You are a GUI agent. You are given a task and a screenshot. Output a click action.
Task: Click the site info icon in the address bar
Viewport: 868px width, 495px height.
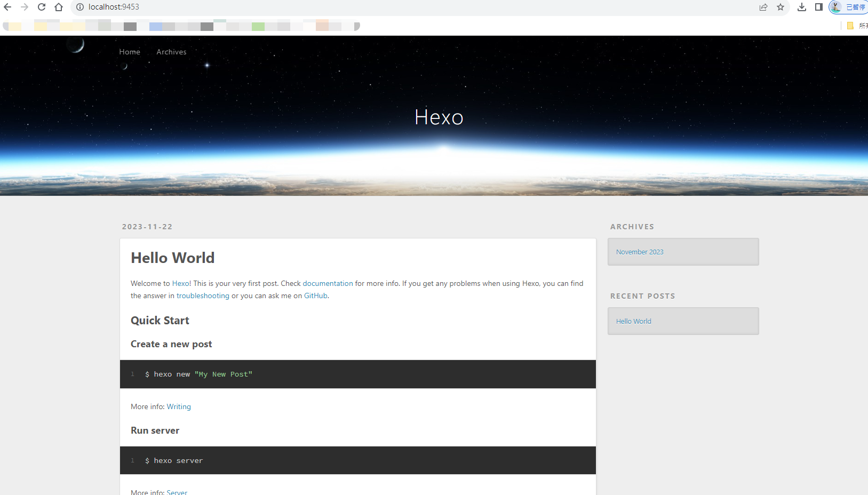(x=80, y=7)
